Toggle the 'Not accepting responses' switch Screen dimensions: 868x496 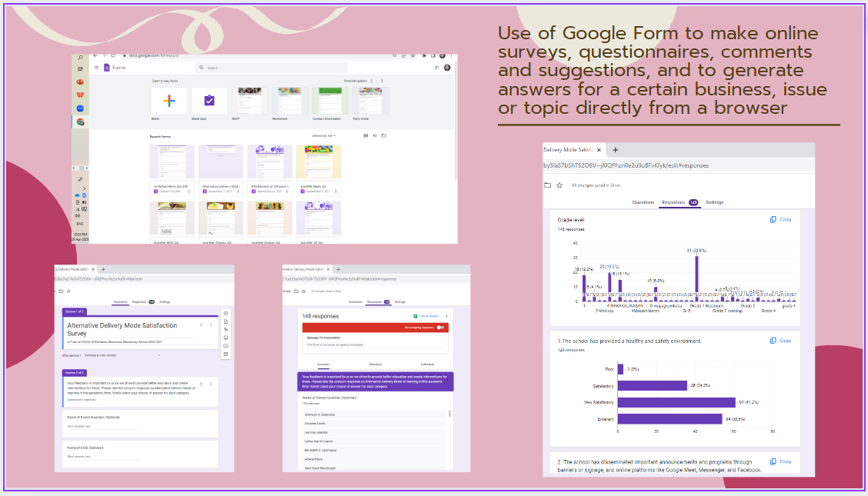(x=441, y=328)
